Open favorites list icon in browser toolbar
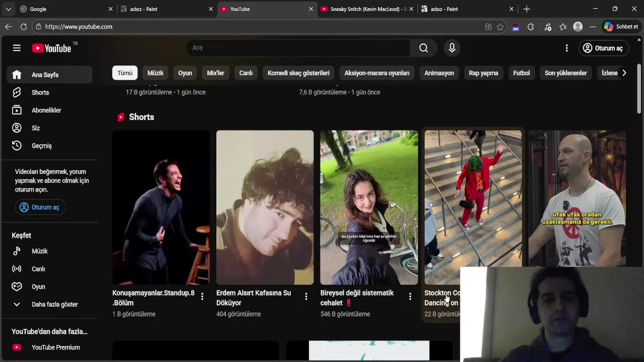Screen dimensions: 644x362 [x=563, y=27]
